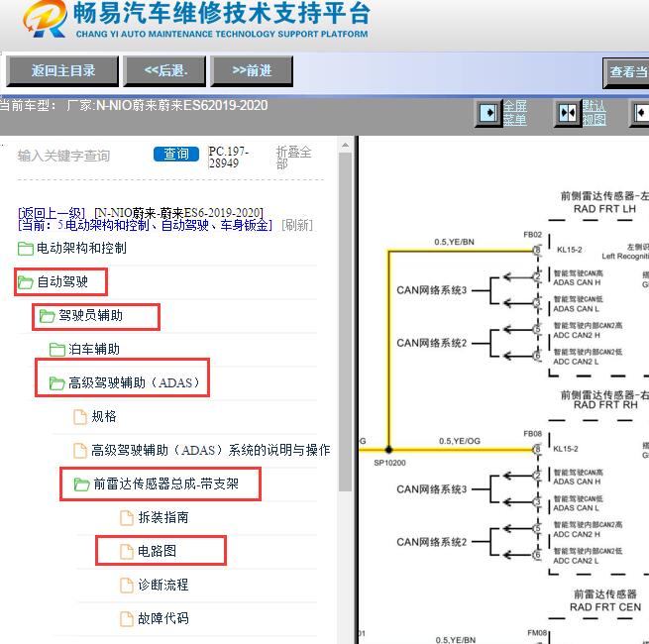Click the 折叠全部 collapse-all link
The width and height of the screenshot is (649, 644).
[x=293, y=158]
